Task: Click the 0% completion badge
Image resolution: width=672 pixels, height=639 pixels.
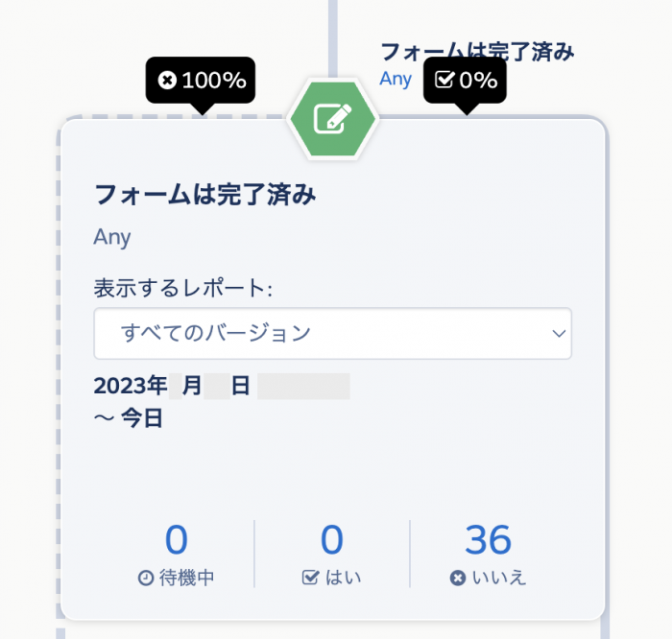Action: point(465,80)
